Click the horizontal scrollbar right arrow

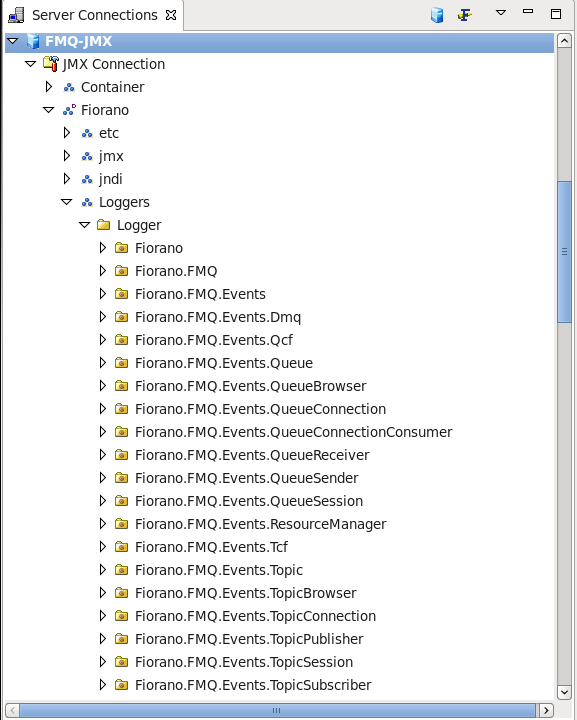pos(546,710)
